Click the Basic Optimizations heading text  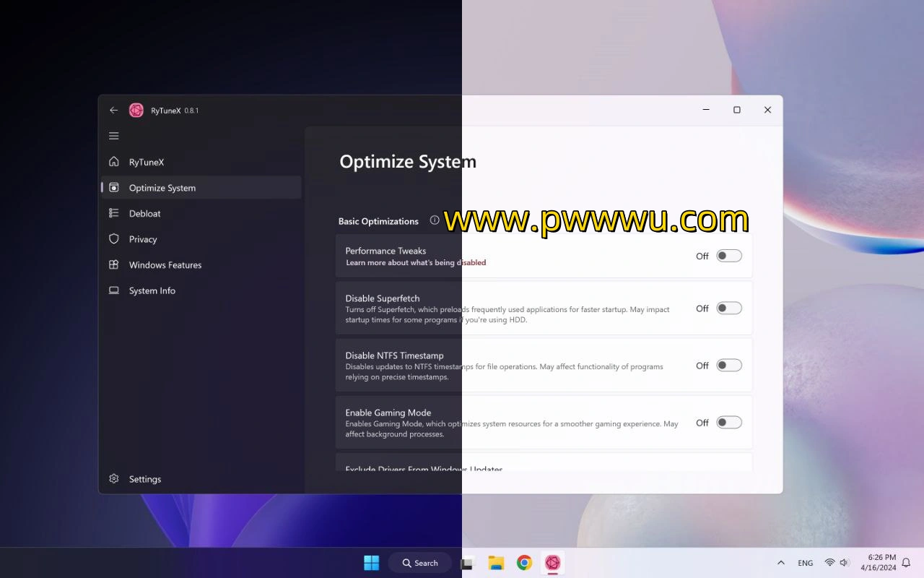(x=378, y=221)
